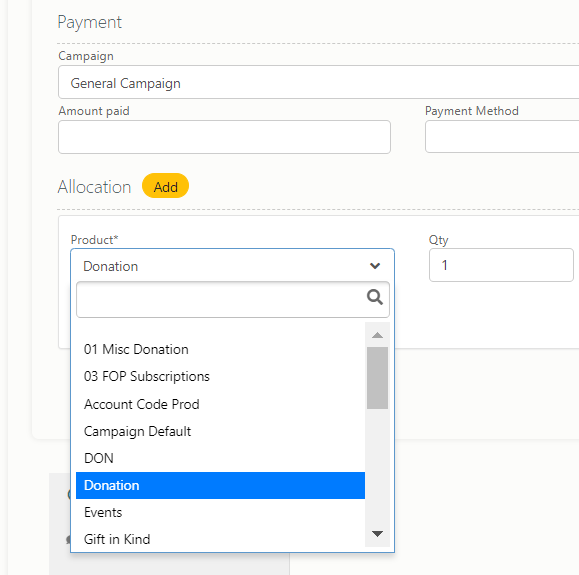Click the scrollbar down arrow in product list
The image size is (579, 575).
377,534
